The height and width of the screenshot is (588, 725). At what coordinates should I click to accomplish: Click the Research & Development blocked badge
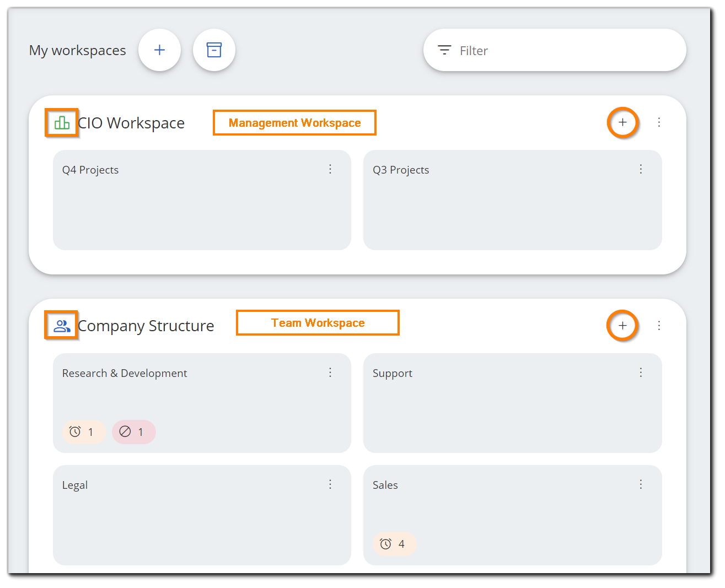[134, 432]
